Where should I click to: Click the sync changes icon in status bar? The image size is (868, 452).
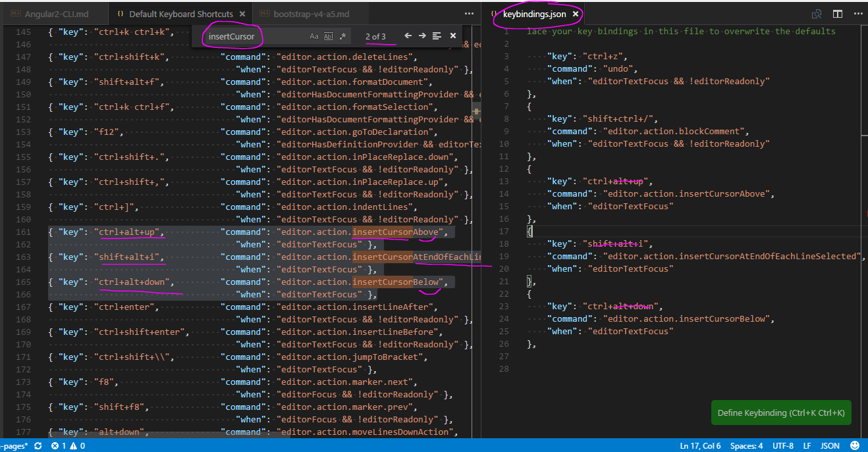pos(38,446)
